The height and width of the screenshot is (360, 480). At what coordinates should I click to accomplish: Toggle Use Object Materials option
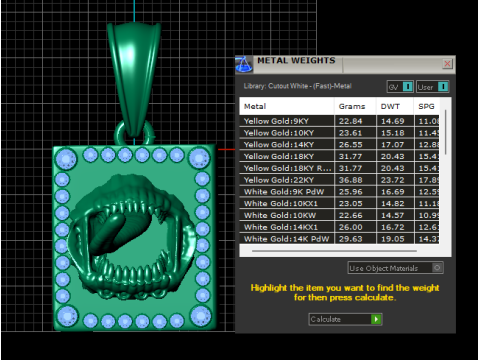[x=395, y=268]
